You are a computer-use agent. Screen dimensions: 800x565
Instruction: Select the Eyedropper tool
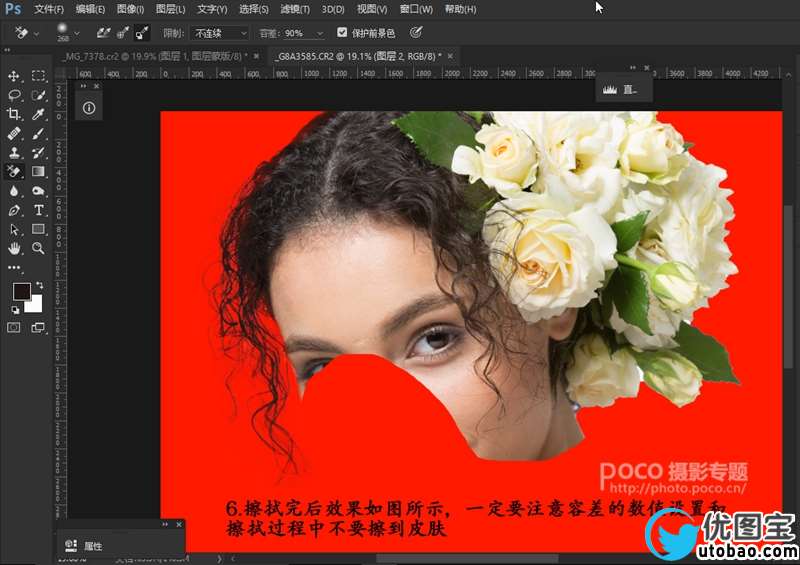click(38, 114)
